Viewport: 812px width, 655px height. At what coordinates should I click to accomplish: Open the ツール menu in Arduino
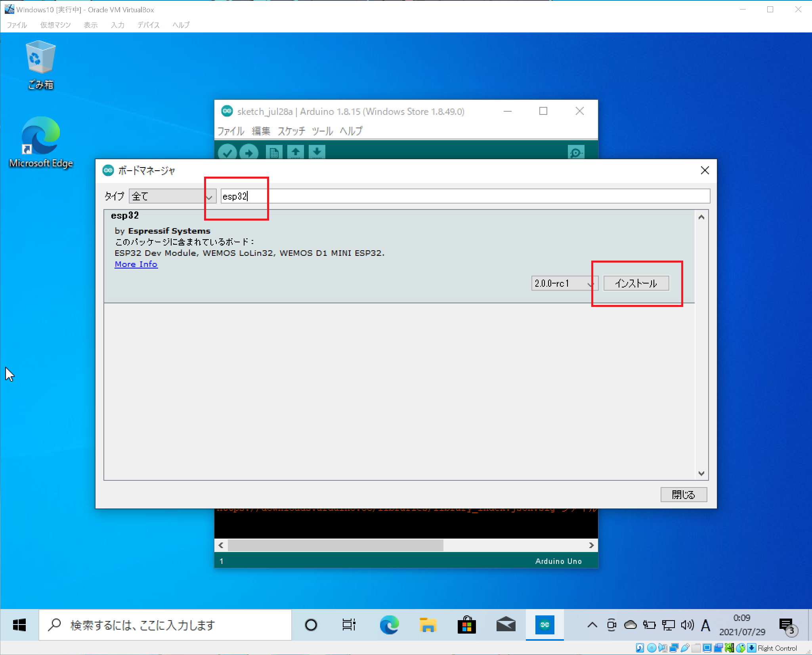[x=322, y=131]
